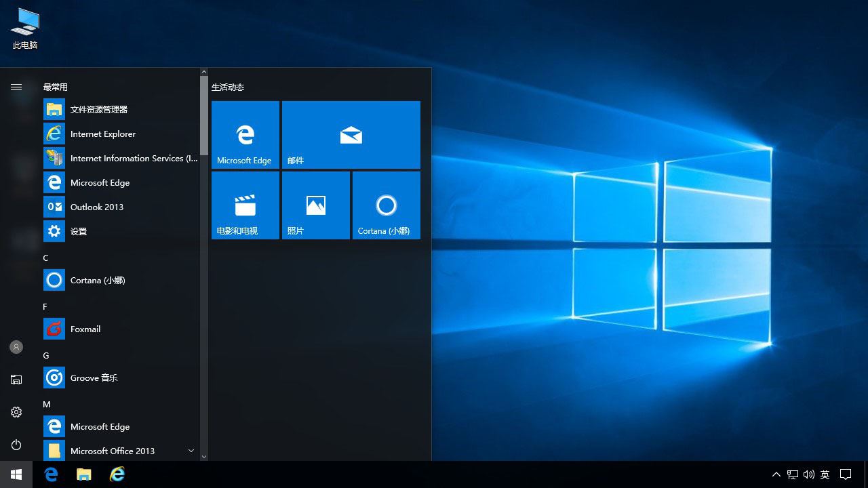Viewport: 868px width, 488px height.
Task: Click the letter G group header
Action: [46, 355]
